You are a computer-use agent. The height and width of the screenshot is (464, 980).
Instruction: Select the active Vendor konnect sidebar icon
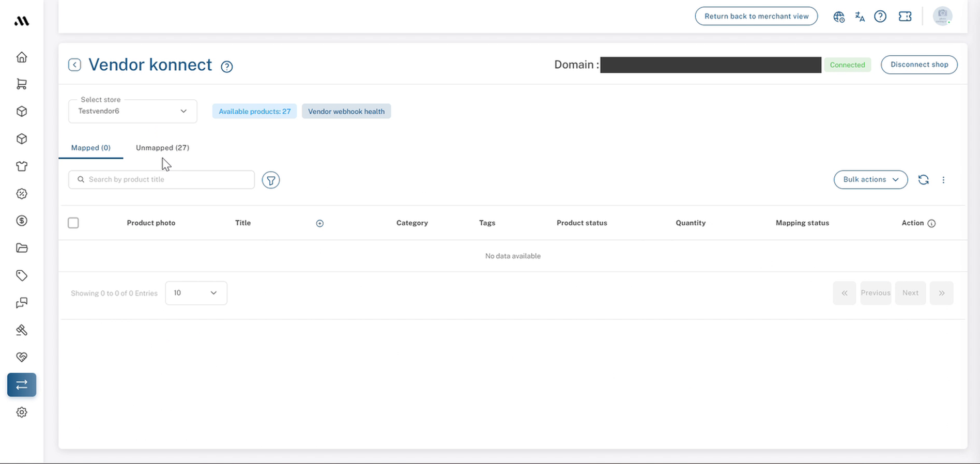(x=22, y=385)
